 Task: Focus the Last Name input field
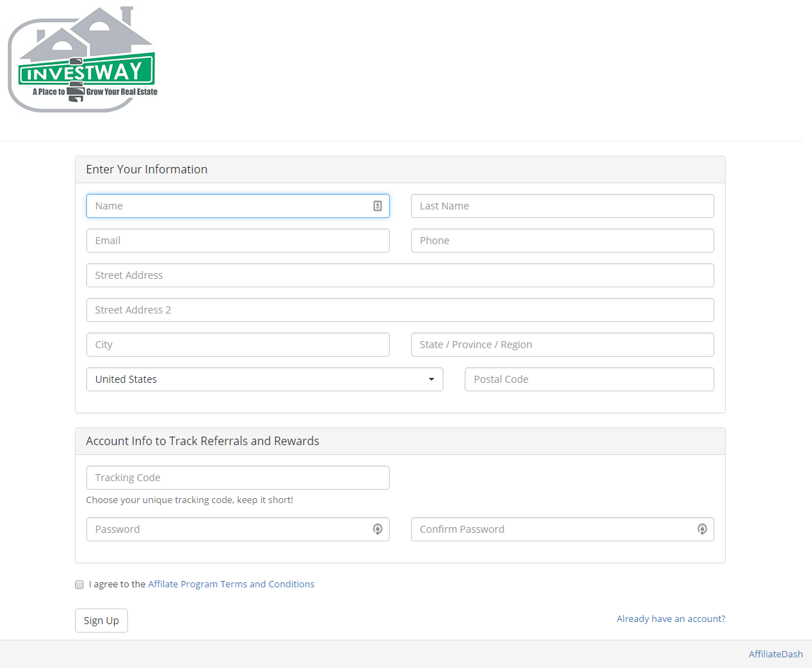tap(562, 206)
